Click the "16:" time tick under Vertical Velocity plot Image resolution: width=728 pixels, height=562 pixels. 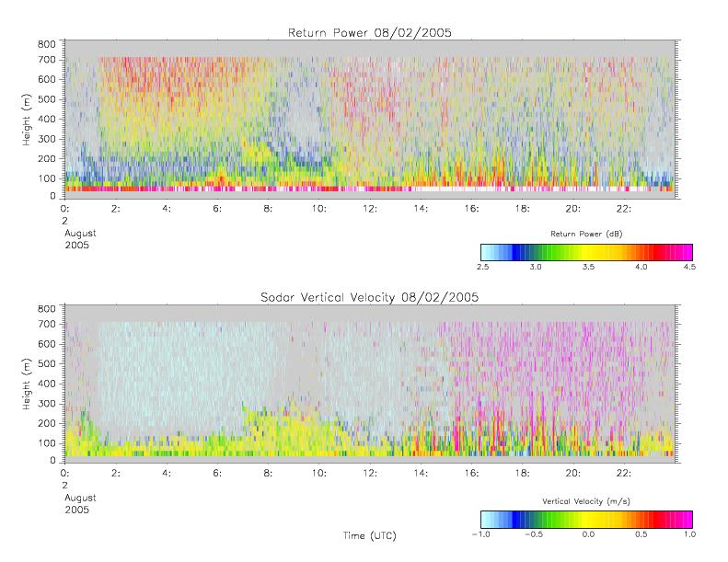tap(472, 474)
